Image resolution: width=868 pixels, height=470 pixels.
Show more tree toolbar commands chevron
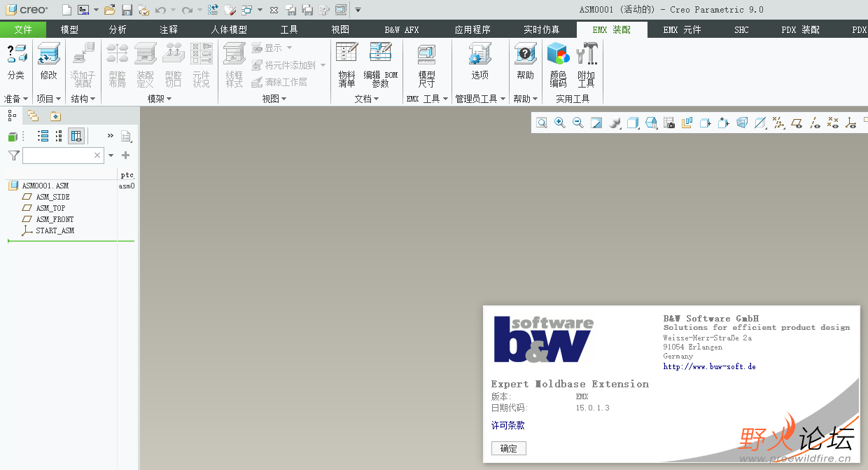pos(110,136)
